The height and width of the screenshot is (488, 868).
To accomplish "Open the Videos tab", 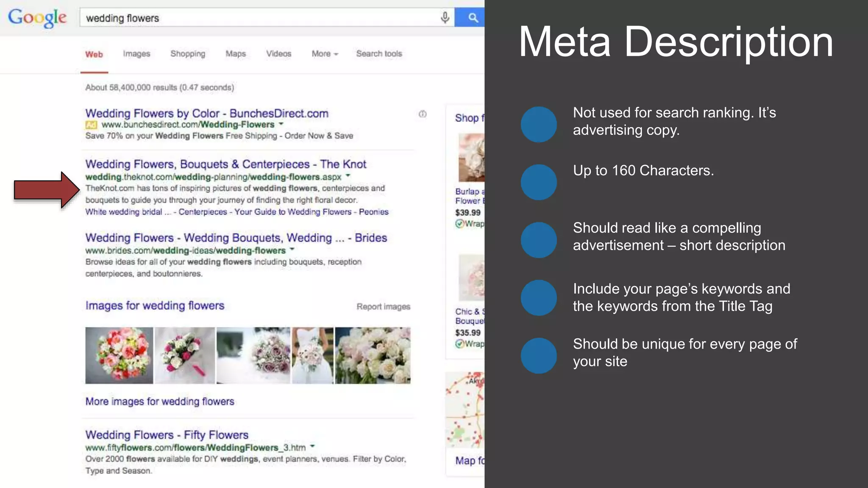I will click(x=278, y=54).
